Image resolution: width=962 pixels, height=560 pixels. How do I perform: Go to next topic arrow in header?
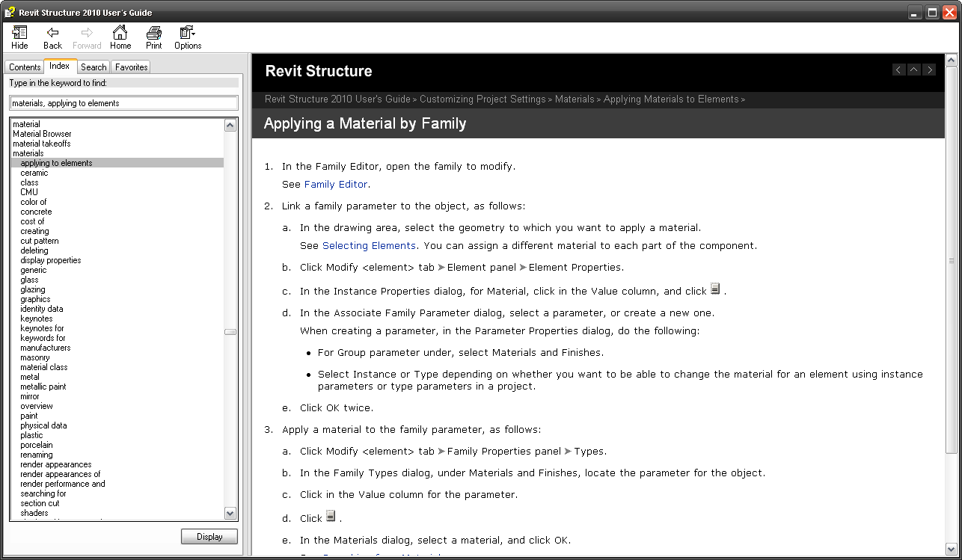[929, 70]
